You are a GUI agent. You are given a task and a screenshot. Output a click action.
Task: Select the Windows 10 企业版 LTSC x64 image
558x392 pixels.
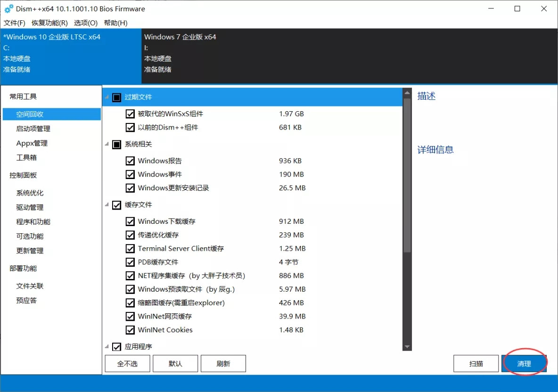(x=71, y=56)
